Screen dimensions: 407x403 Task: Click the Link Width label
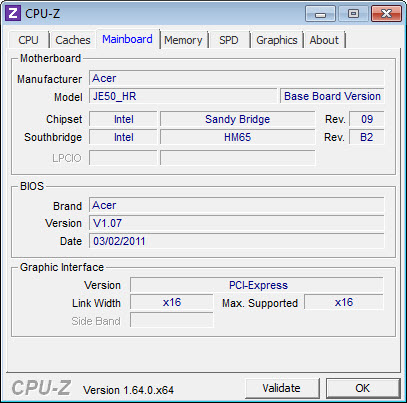point(96,303)
